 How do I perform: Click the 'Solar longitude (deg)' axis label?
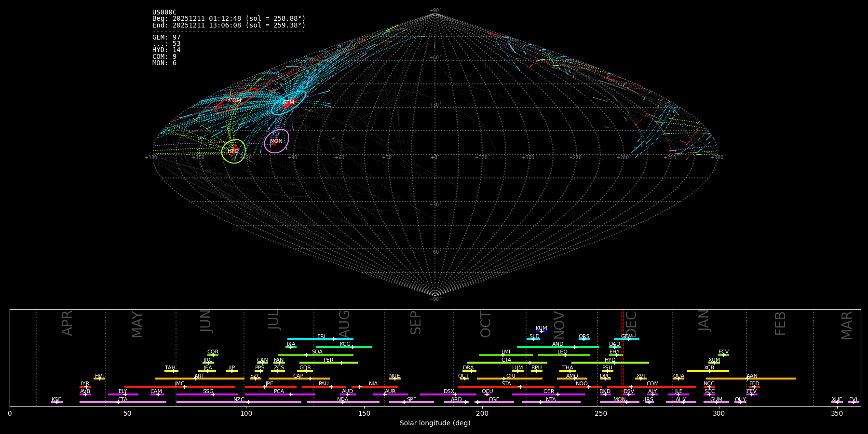click(435, 423)
